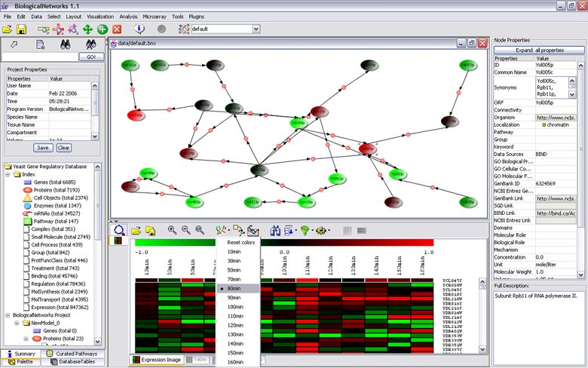Check the Treatment (total 743) box
The width and height of the screenshot is (588, 368).
[x=26, y=268]
